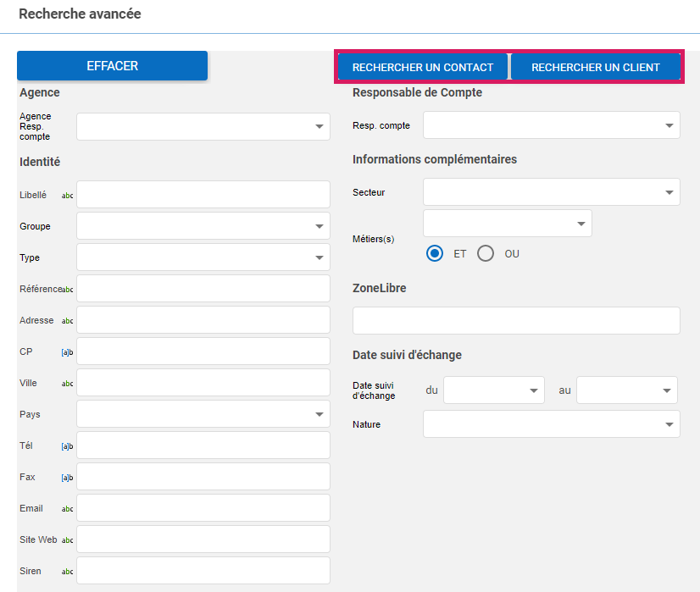Open the Type dropdown list
Screen dimensions: 700x592
pyautogui.click(x=203, y=257)
